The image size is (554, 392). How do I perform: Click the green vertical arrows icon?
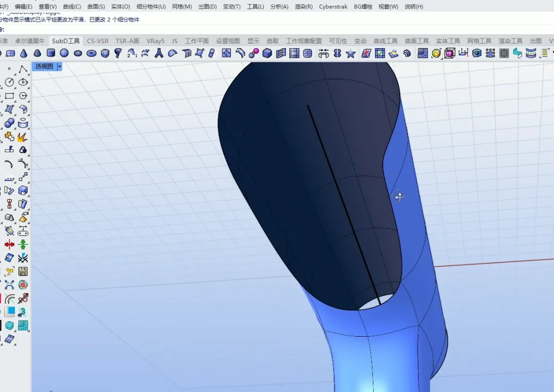pos(23,244)
